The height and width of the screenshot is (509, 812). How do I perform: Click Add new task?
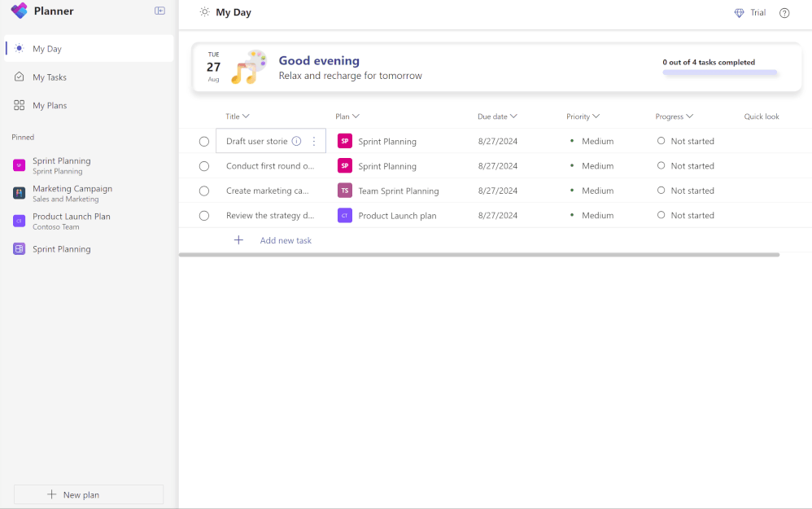[286, 240]
